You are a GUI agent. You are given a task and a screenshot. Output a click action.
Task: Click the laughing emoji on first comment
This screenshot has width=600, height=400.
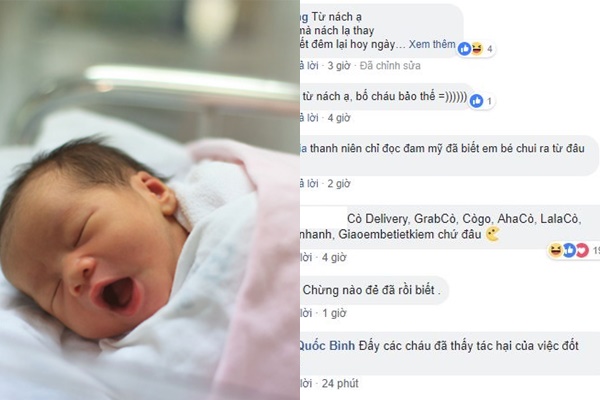pos(477,49)
